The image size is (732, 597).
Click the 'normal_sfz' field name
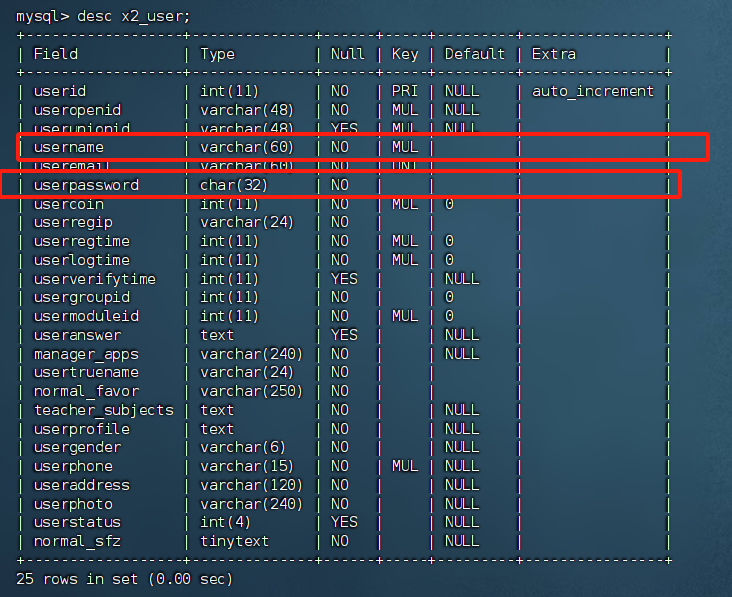click(x=77, y=541)
